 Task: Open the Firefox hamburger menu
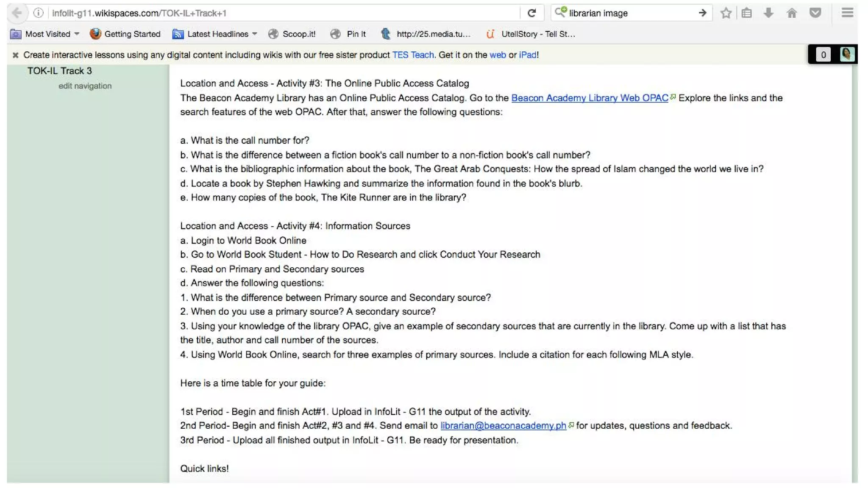847,13
